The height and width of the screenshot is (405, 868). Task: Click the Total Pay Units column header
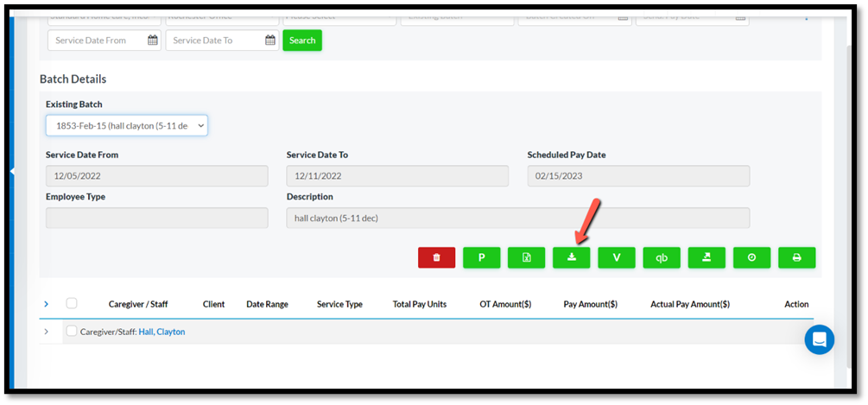(420, 304)
